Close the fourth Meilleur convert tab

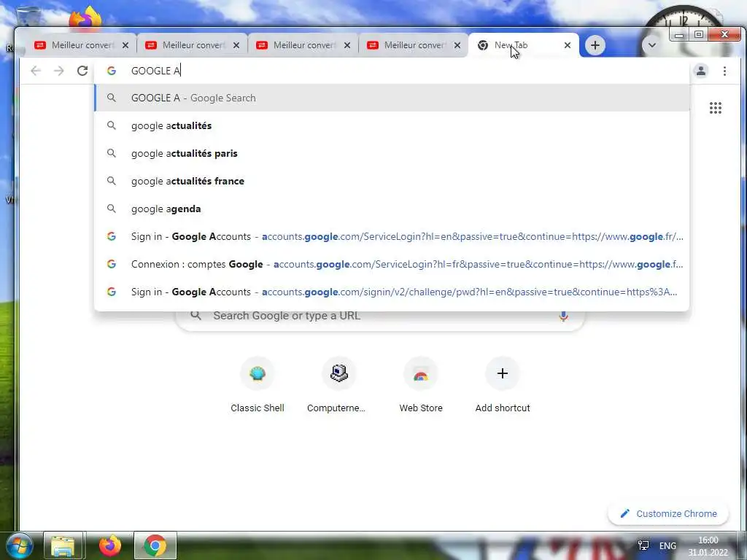457,45
